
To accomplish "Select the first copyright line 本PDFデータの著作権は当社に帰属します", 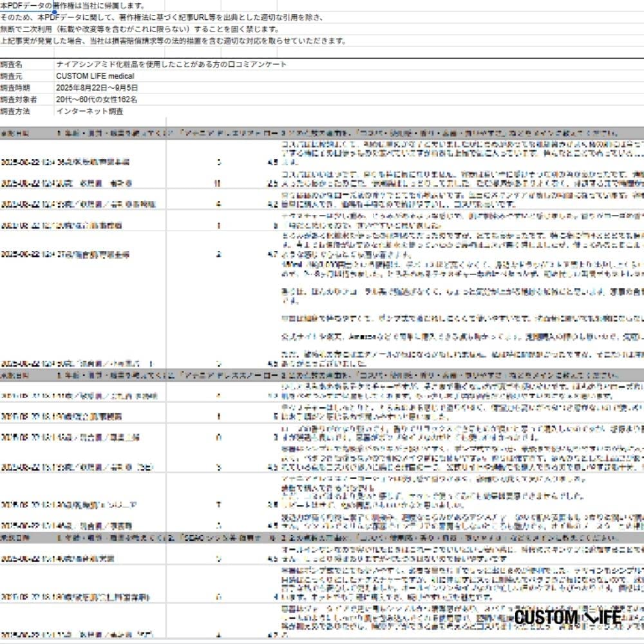I will click(x=72, y=6).
